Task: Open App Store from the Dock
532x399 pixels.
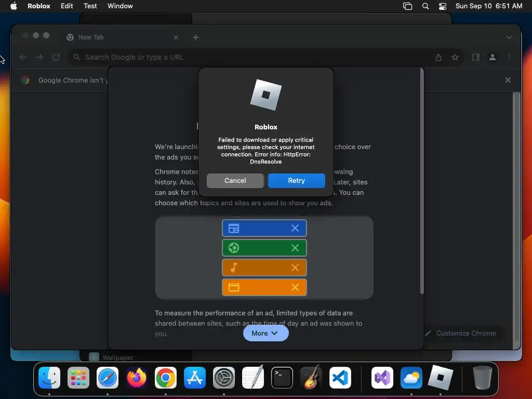Action: click(x=195, y=378)
